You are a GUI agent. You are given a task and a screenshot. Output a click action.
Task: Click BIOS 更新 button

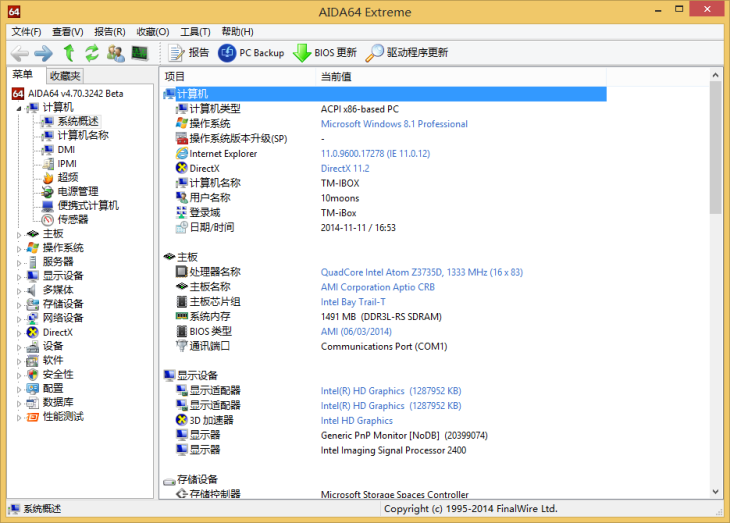pos(325,53)
